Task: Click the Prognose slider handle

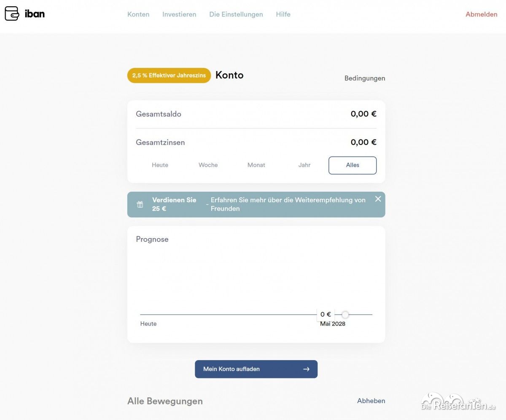Action: point(345,315)
